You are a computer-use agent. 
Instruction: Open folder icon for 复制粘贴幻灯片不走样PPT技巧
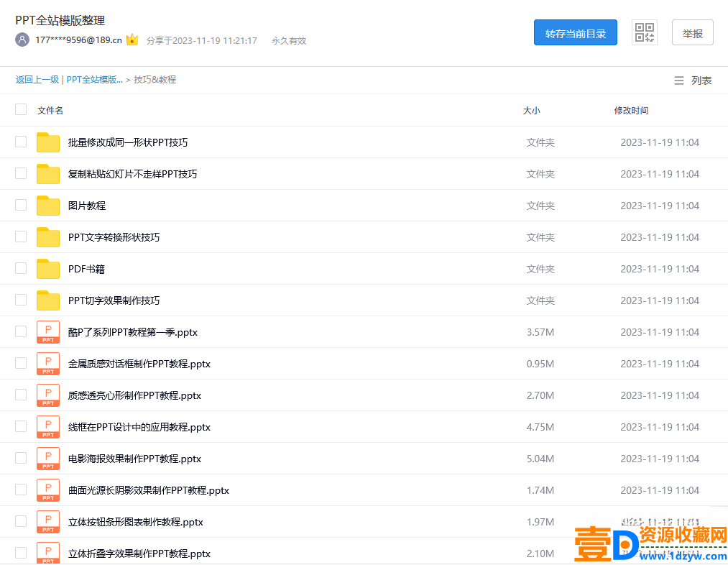tap(48, 174)
